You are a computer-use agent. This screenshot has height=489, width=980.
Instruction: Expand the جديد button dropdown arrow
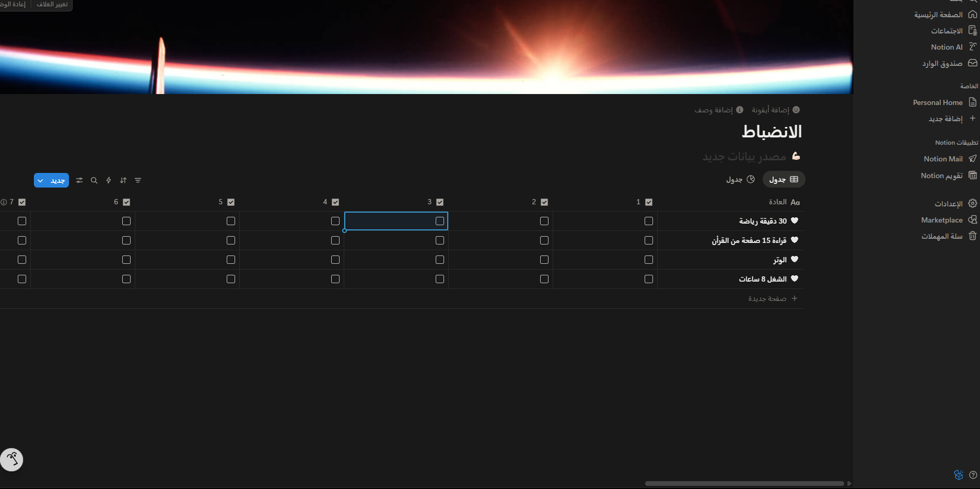coord(40,180)
